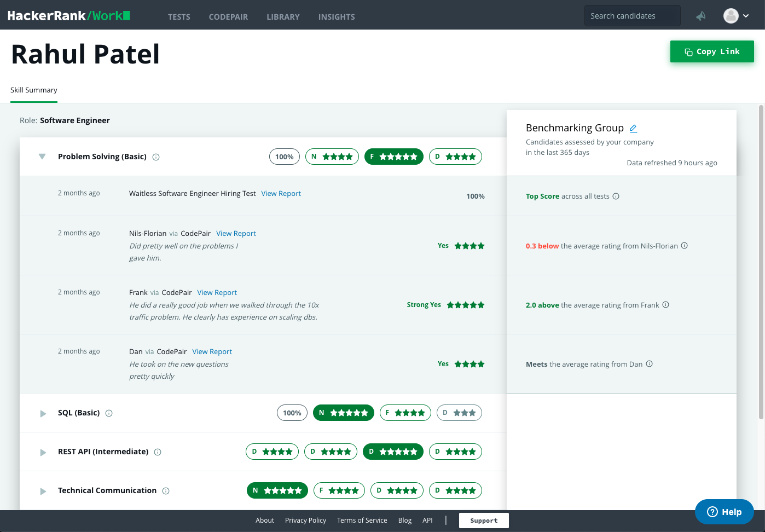765x532 pixels.
Task: Select the 100% score badge in SQL row
Action: (x=292, y=413)
